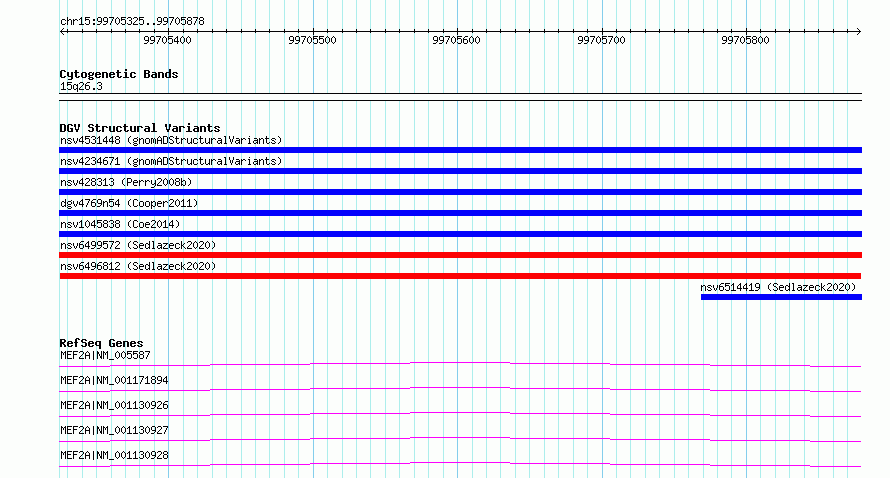The height and width of the screenshot is (478, 890).
Task: Click the short blue bar for nsv6514419
Action: click(781, 297)
